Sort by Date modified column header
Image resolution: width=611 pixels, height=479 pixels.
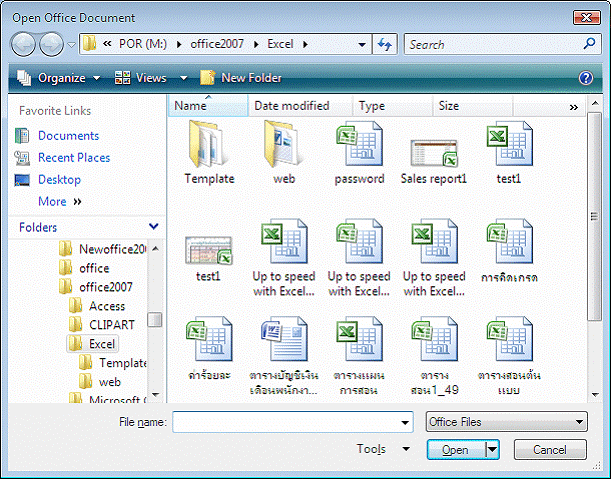[x=300, y=106]
